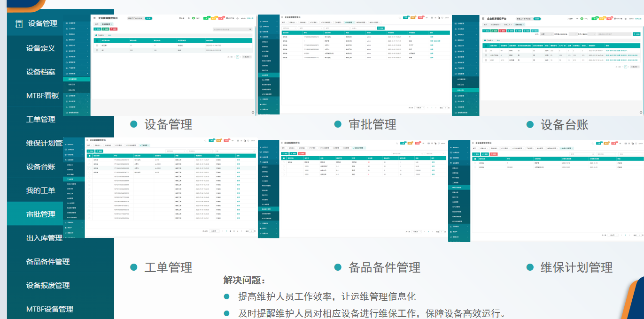This screenshot has height=319, width=644.
Task: Tick select-all checkbox in 设备台账 screenshot table
Action: pyautogui.click(x=486, y=46)
